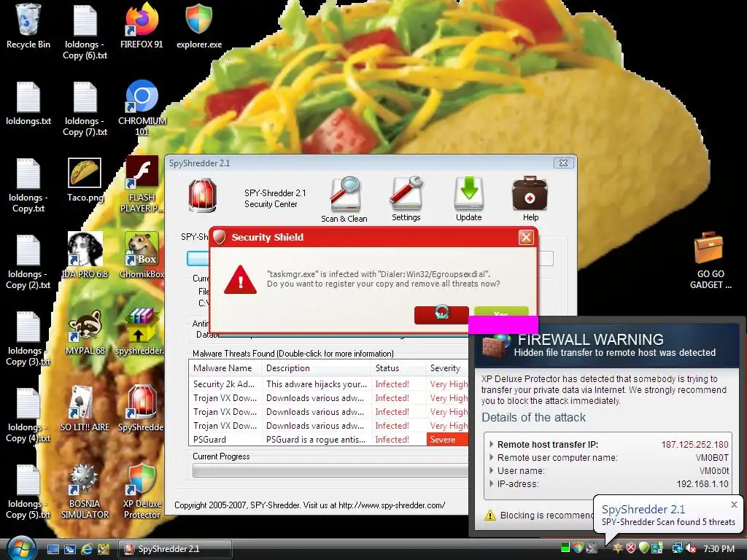The width and height of the screenshot is (747, 560).
Task: Expand User name detail in Firewall Warning
Action: pyautogui.click(x=492, y=470)
